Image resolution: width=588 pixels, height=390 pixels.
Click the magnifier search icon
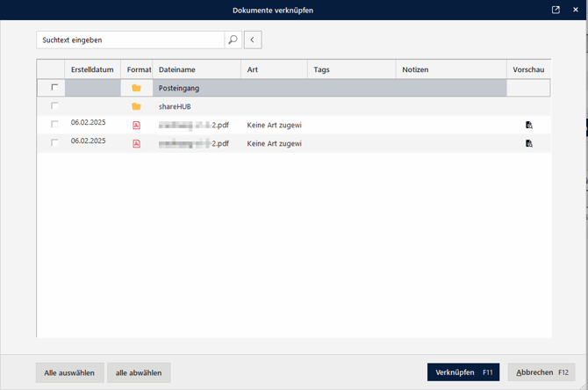(x=233, y=40)
